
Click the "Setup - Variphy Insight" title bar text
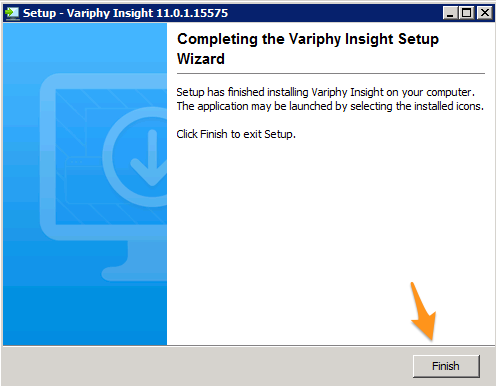(88, 13)
